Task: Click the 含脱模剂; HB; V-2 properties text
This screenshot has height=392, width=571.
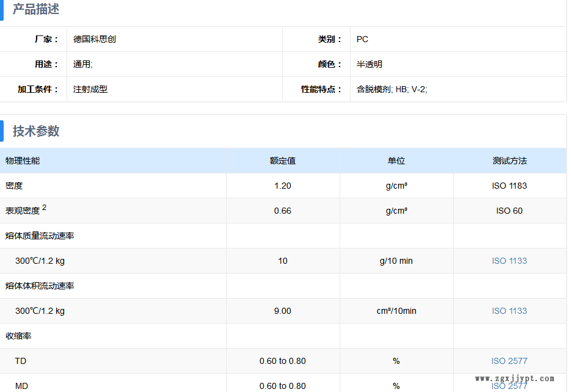Action: click(x=391, y=89)
